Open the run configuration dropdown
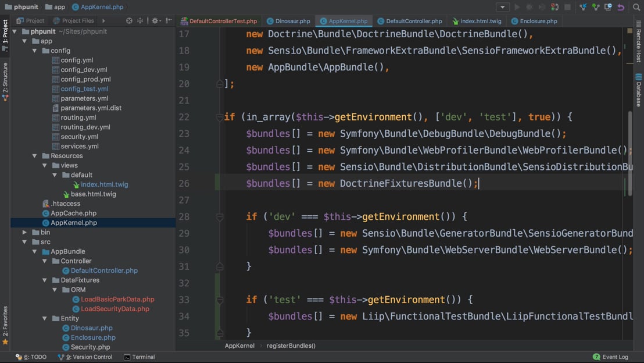 point(502,7)
